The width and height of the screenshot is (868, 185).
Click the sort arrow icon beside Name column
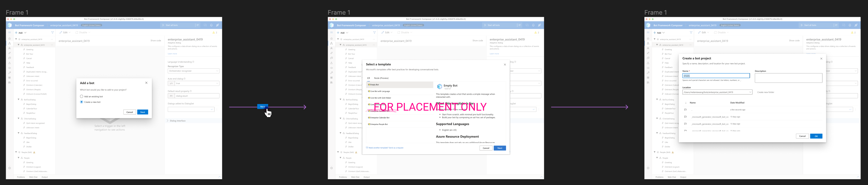[x=685, y=102]
